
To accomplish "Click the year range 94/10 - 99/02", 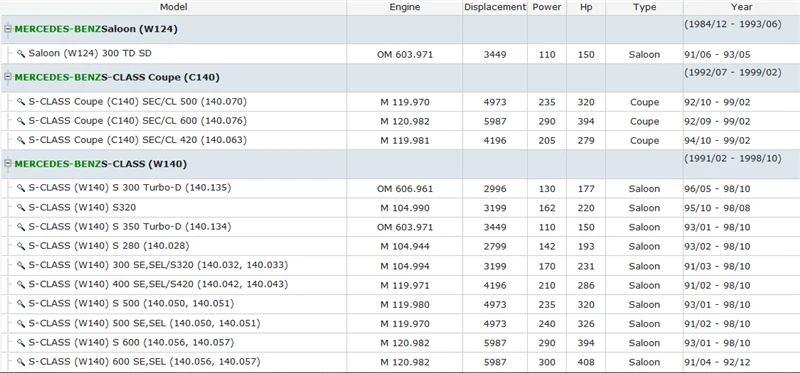I will pyautogui.click(x=717, y=141).
